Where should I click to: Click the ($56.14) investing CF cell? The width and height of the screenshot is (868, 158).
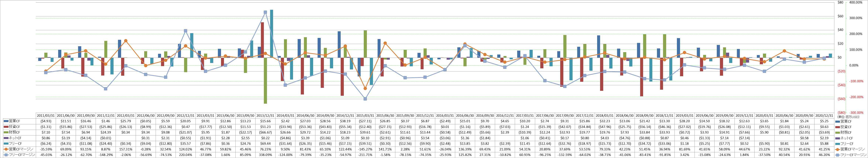click(x=645, y=127)
